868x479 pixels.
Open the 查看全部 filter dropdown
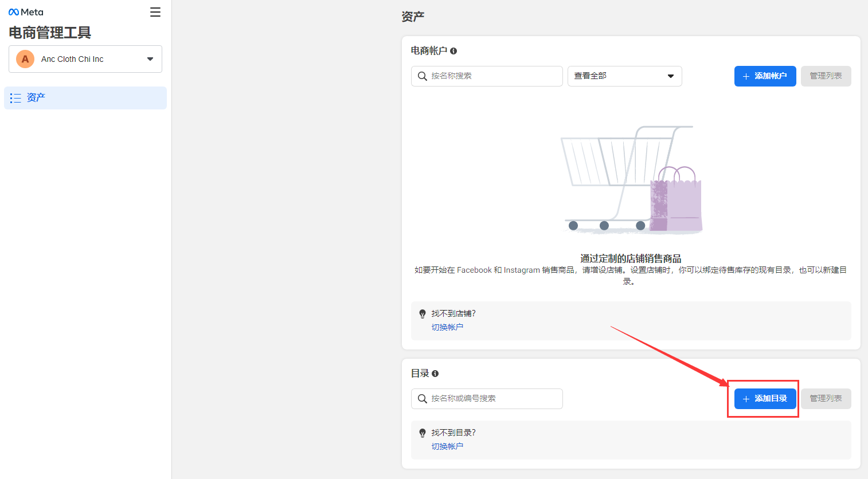click(x=624, y=76)
